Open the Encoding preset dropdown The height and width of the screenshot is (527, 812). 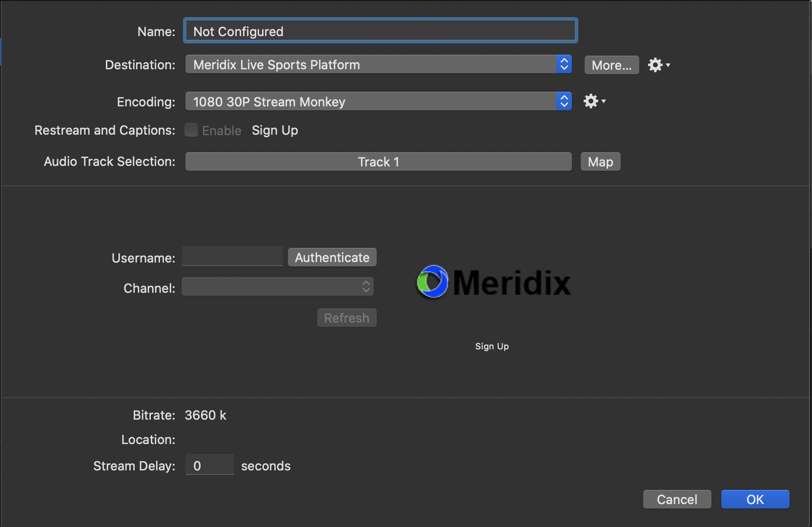point(378,101)
